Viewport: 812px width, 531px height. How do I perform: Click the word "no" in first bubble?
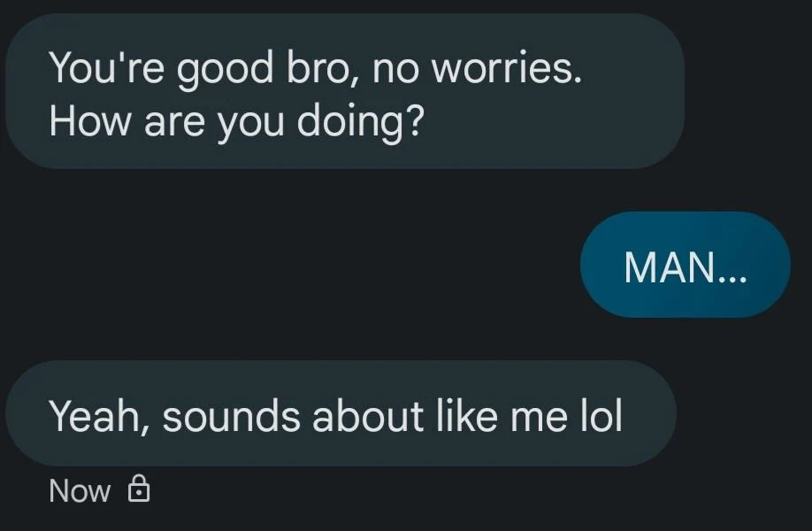tap(393, 69)
